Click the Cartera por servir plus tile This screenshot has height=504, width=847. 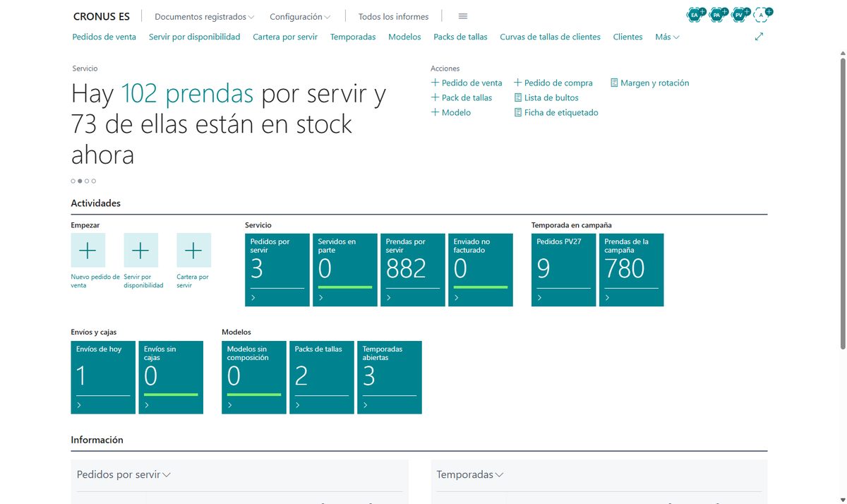click(x=193, y=250)
